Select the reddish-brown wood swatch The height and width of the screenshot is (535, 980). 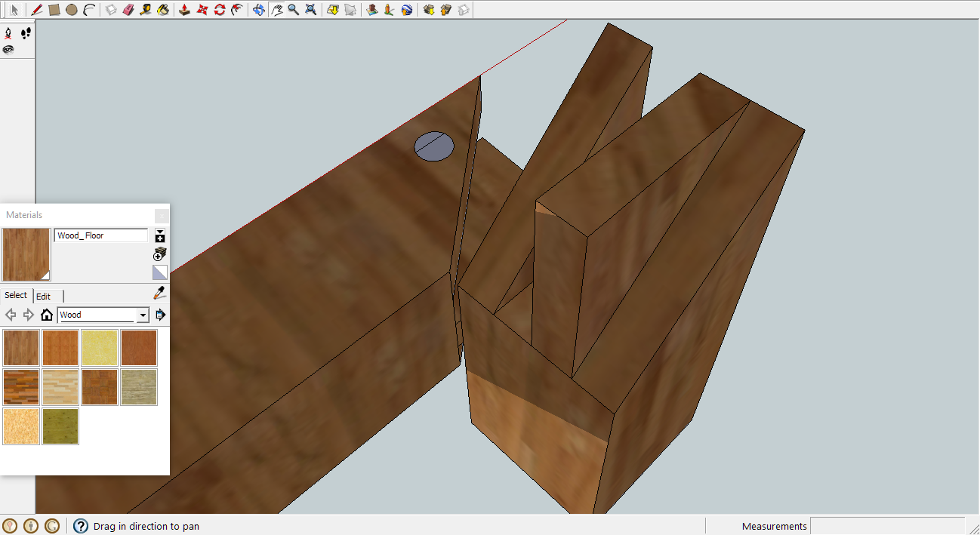click(x=139, y=348)
